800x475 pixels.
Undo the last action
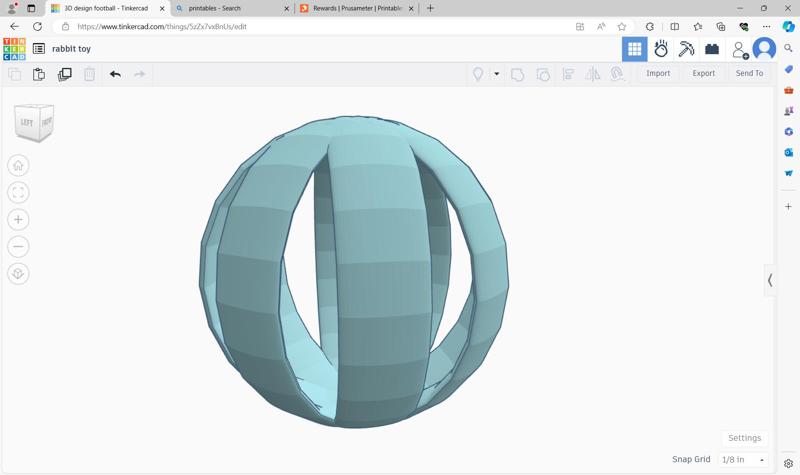[115, 74]
